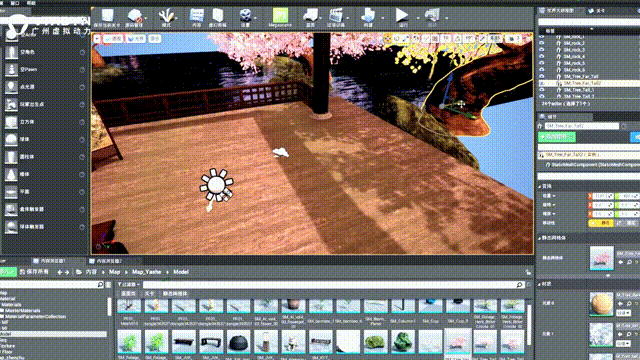Image resolution: width=640 pixels, height=360 pixels.
Task: Click the content browser asset search field
Action: [333, 284]
